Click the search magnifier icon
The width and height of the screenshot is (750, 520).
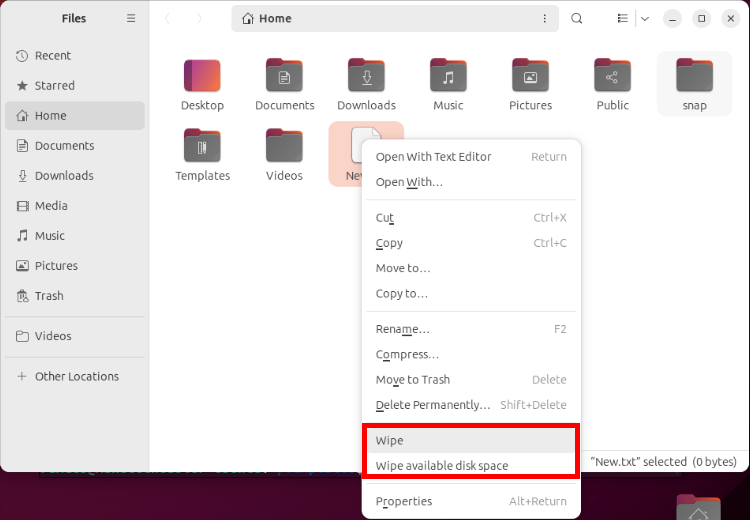(577, 19)
